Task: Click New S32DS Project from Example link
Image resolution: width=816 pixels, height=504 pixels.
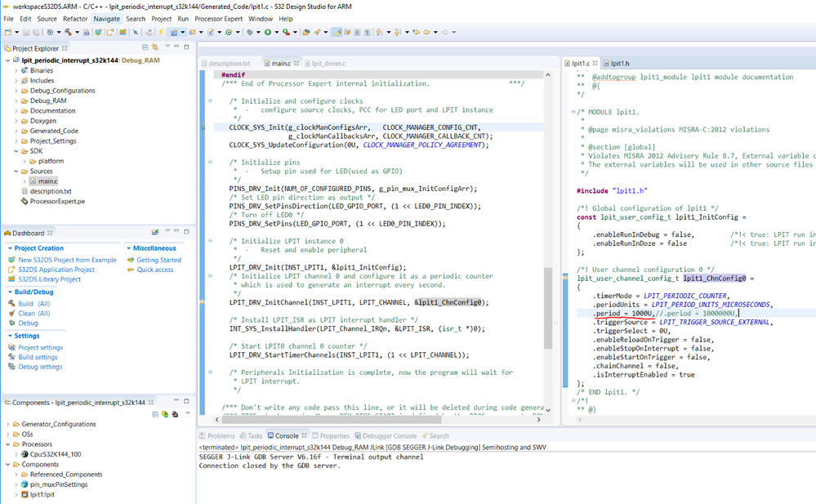Action: point(67,260)
